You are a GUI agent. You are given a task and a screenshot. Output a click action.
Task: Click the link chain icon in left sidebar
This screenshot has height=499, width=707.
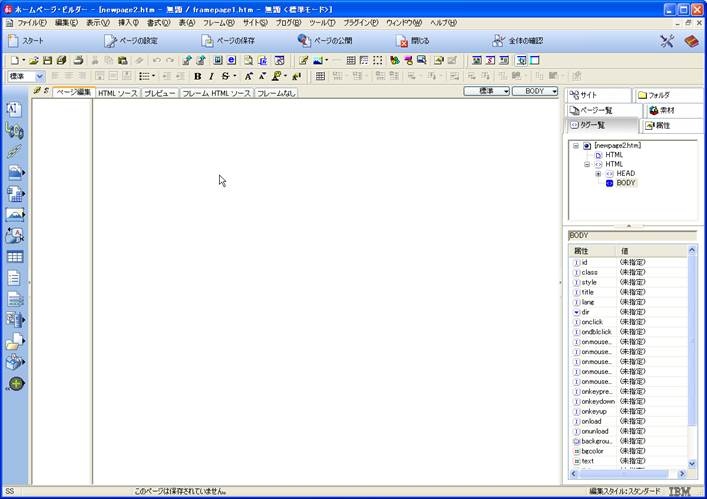pyautogui.click(x=15, y=151)
